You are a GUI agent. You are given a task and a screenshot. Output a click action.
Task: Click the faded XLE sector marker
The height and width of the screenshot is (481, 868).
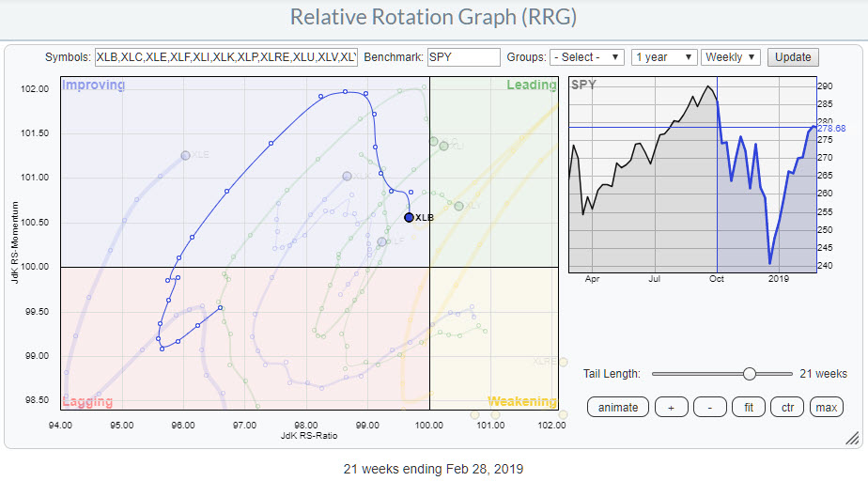coord(185,156)
